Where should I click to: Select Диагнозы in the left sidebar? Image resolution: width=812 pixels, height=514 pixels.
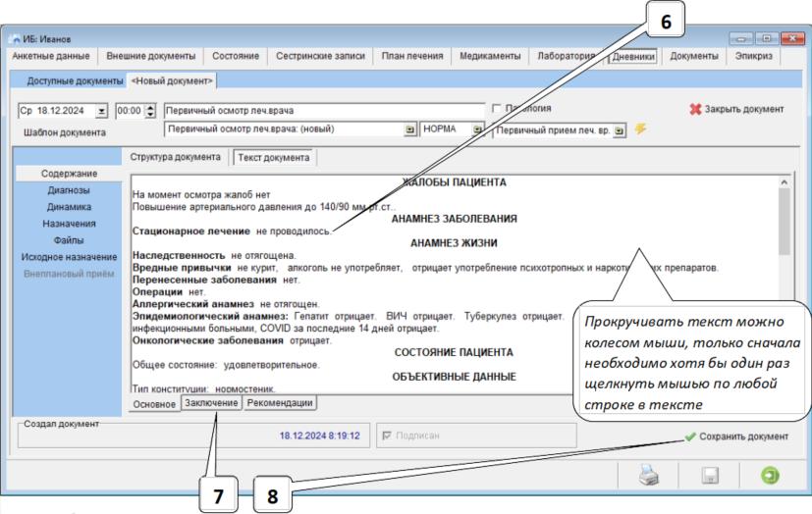[69, 190]
